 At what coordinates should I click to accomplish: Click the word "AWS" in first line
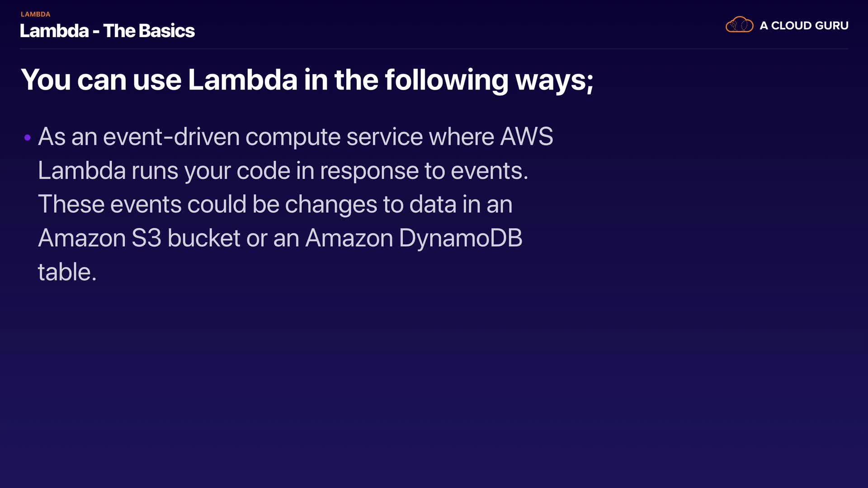point(526,136)
